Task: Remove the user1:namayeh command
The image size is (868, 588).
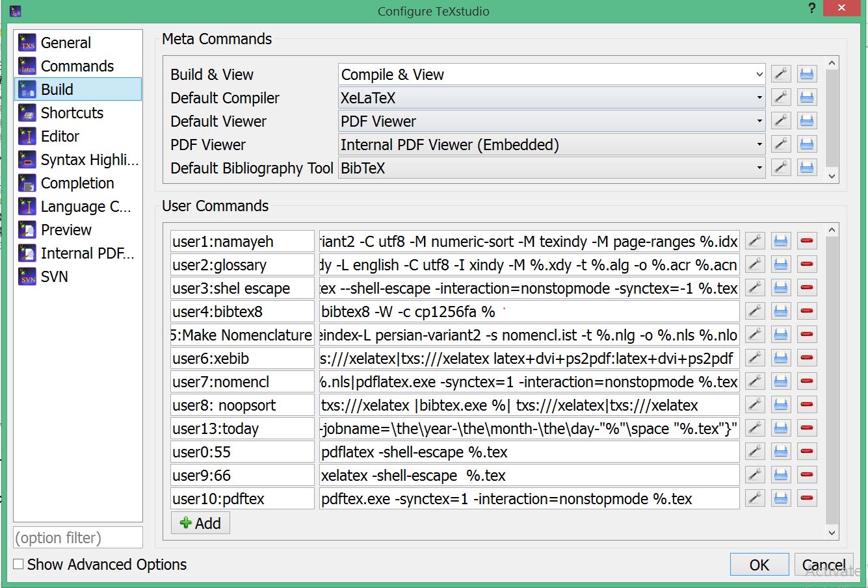Action: click(x=807, y=241)
